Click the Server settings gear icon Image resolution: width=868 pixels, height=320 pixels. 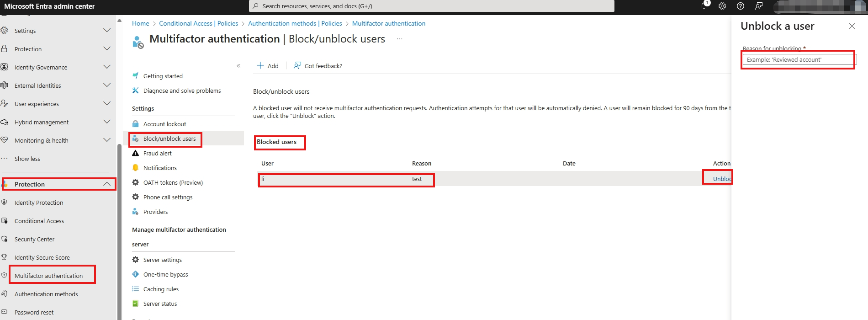pyautogui.click(x=135, y=260)
